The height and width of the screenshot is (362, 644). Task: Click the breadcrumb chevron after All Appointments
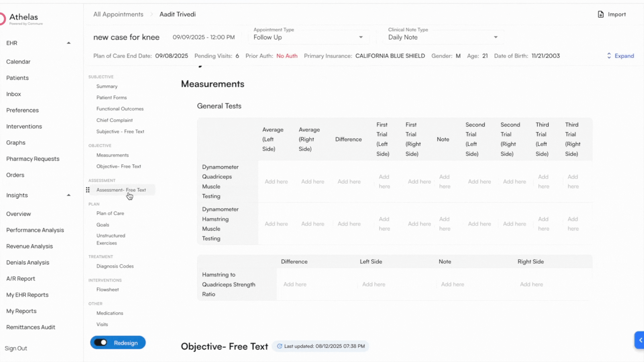151,14
